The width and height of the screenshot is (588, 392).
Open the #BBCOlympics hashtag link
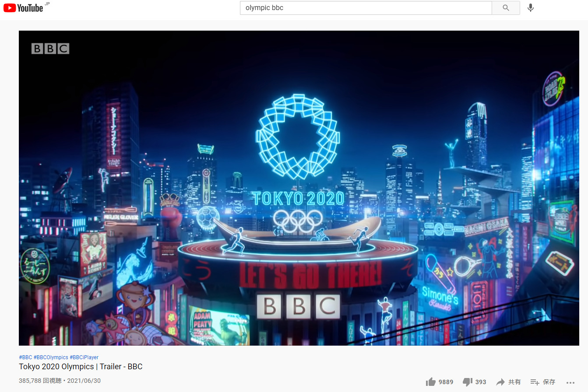pyautogui.click(x=51, y=357)
